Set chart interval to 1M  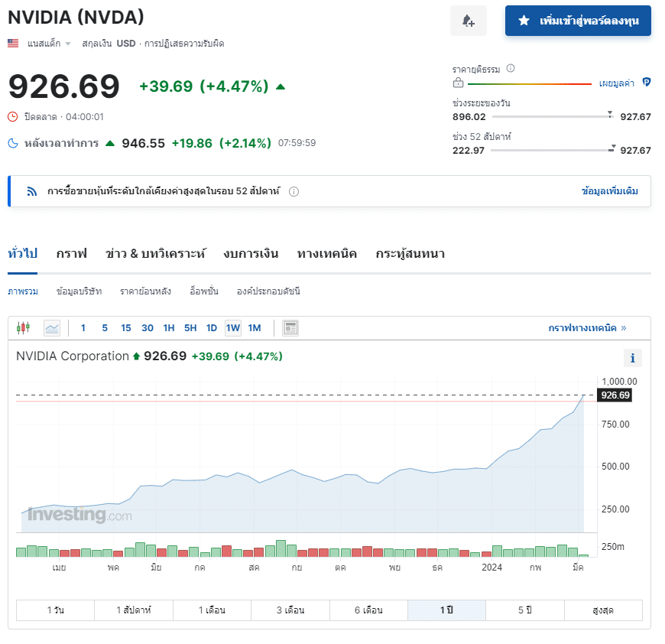click(x=255, y=328)
